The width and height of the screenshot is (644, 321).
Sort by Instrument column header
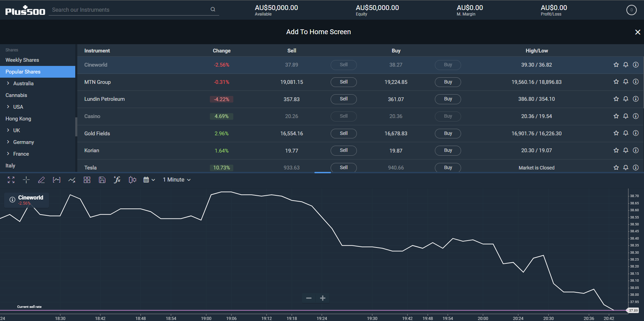coord(97,51)
